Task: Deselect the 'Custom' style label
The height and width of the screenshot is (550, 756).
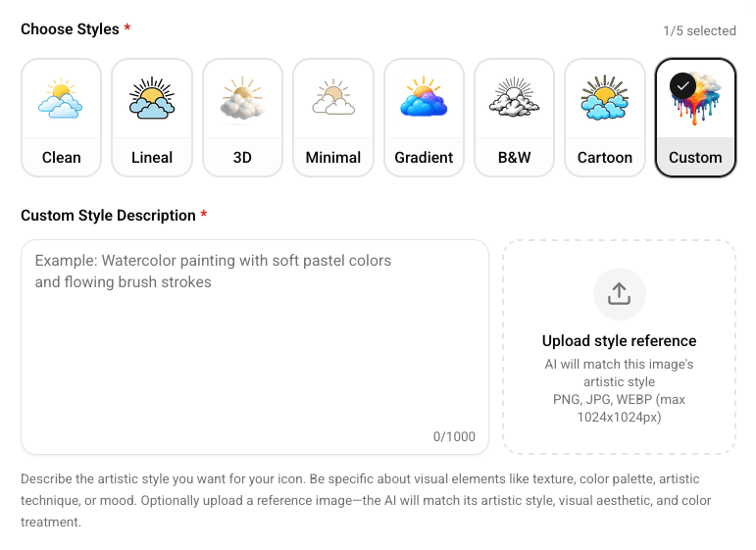Action: click(695, 157)
